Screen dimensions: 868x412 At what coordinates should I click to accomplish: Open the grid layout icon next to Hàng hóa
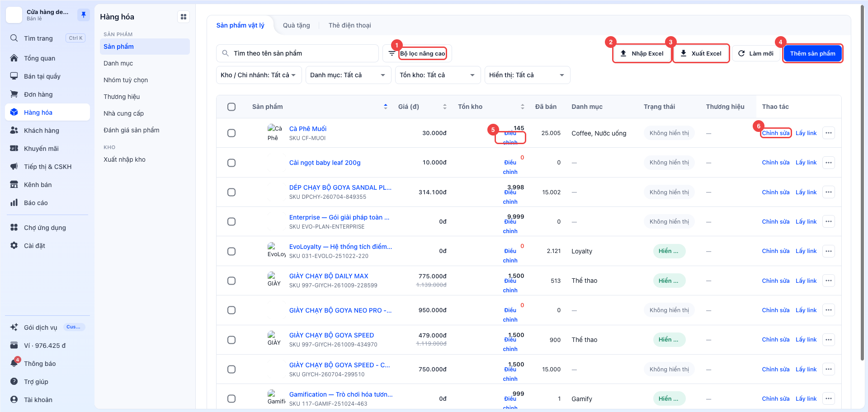pos(184,17)
